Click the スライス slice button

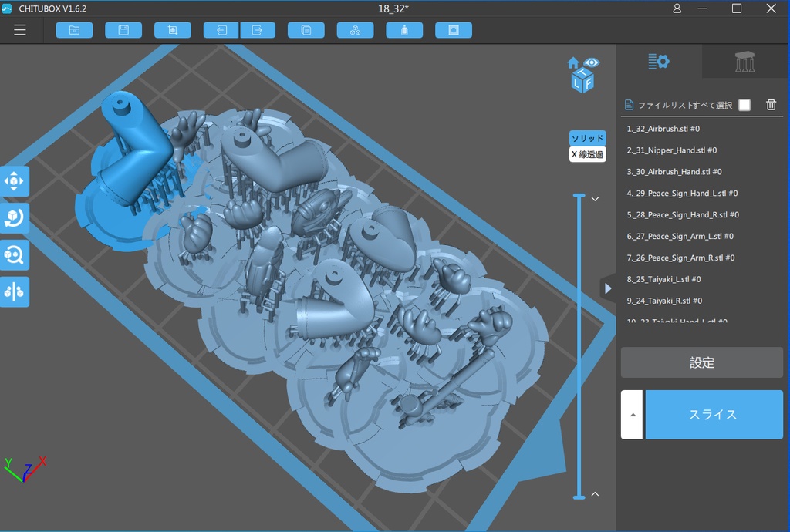tap(714, 415)
